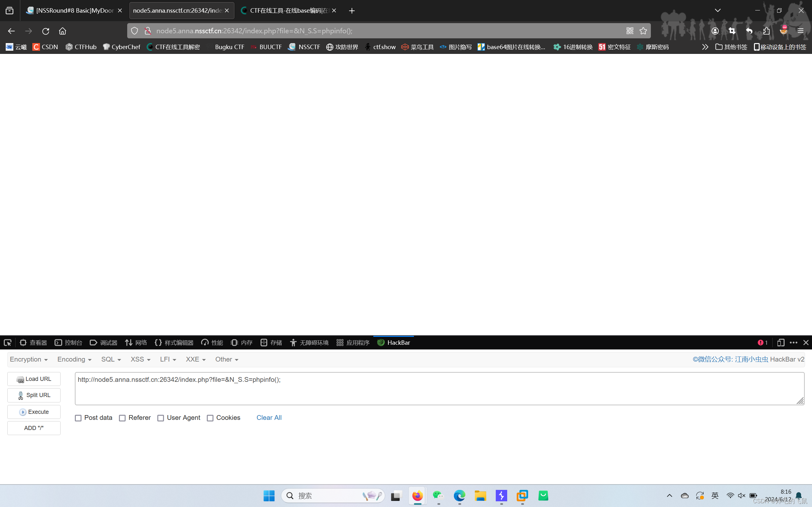This screenshot has height=507, width=812.
Task: Click the Clear All link
Action: 269,417
